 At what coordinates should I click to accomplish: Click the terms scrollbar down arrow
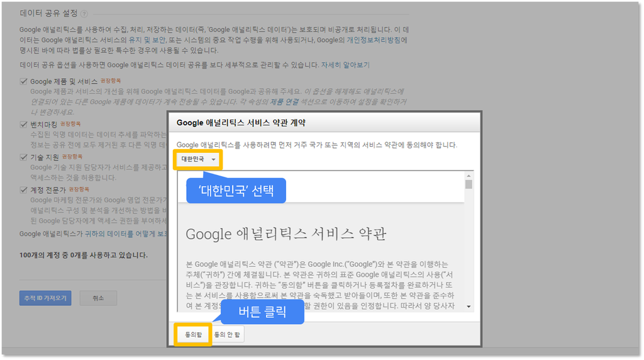click(x=469, y=307)
